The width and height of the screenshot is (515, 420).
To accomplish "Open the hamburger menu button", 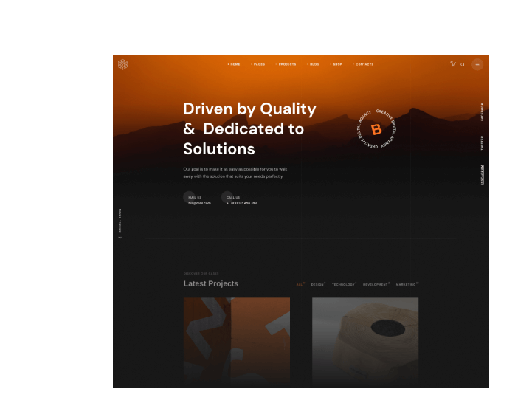I will click(x=477, y=64).
